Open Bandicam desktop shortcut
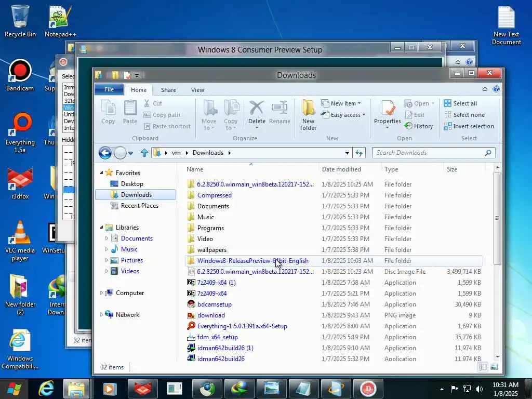Viewport: 532px width, 399px height. [x=20, y=75]
